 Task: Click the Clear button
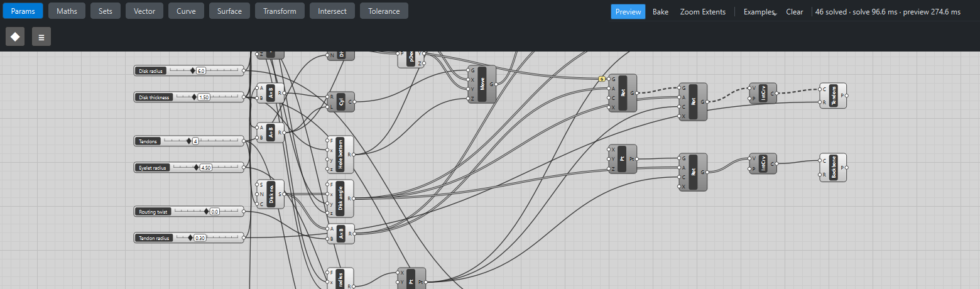[x=795, y=11]
